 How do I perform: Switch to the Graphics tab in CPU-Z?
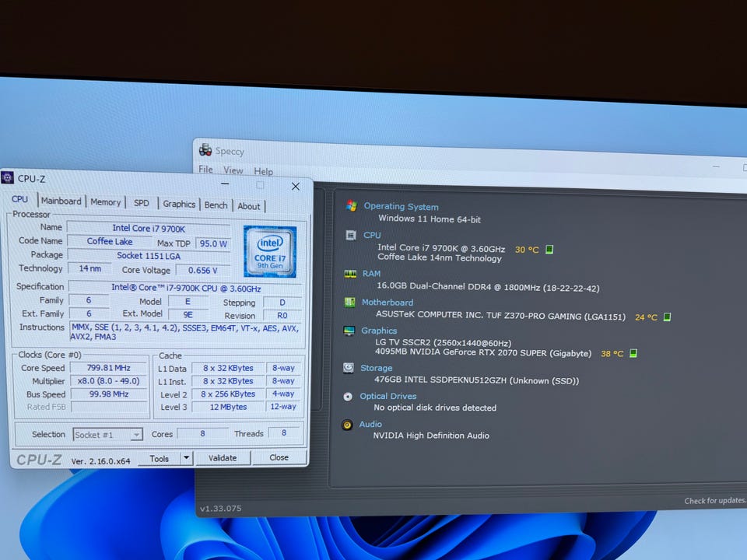click(x=179, y=204)
